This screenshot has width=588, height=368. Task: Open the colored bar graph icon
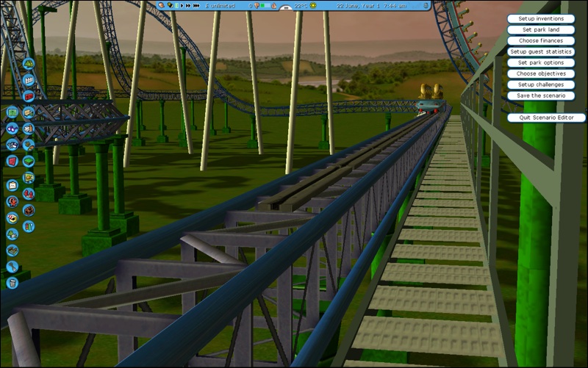[x=29, y=226]
